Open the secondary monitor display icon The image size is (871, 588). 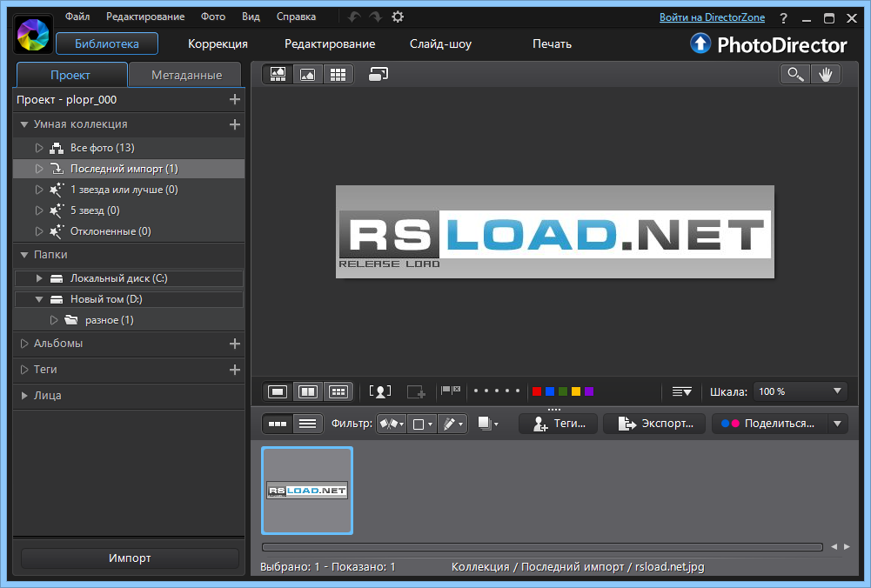coord(378,75)
